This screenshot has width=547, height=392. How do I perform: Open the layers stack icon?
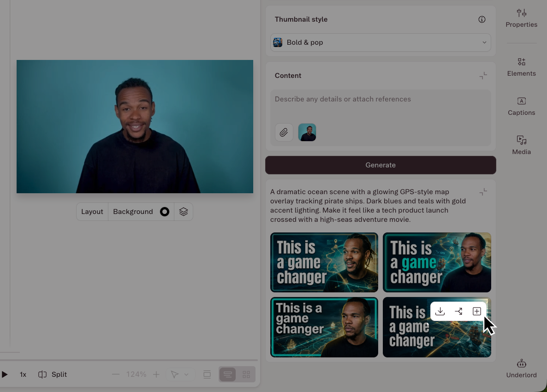[184, 212]
